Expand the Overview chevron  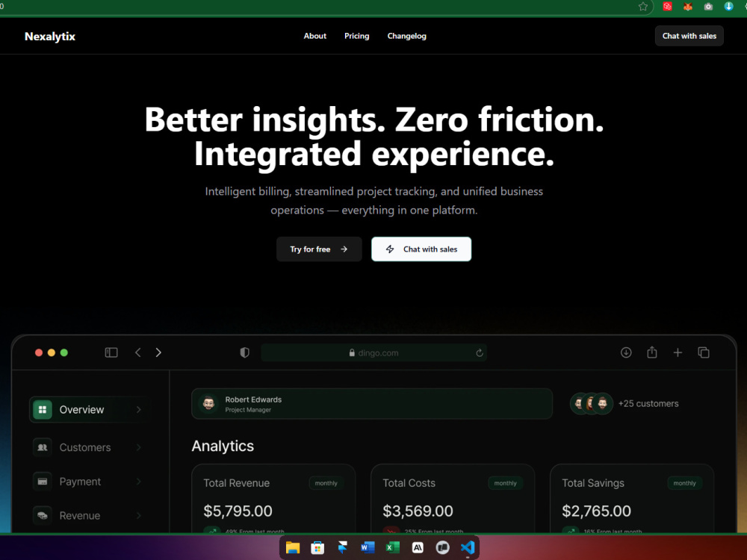[139, 409]
